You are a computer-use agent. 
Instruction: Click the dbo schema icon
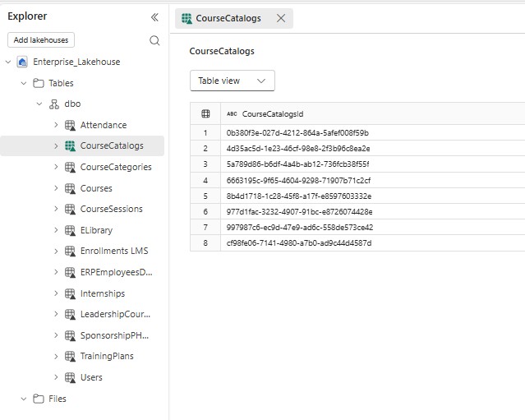54,104
